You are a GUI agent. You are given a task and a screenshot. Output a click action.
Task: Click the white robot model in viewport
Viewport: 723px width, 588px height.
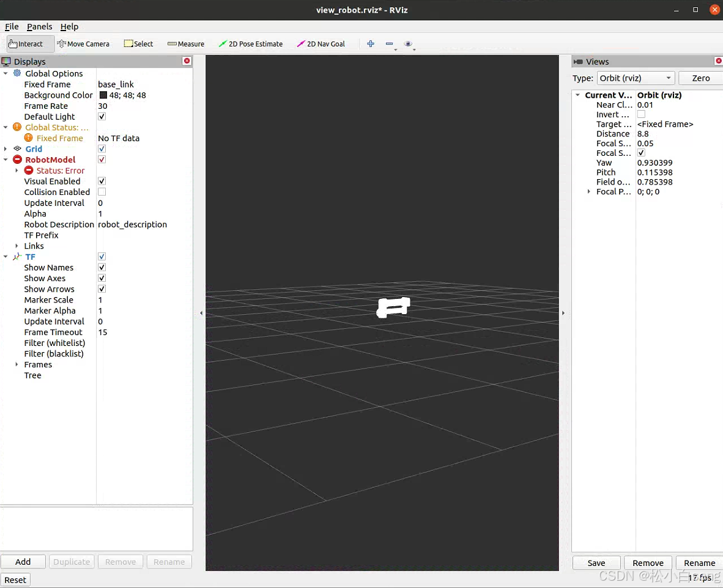tap(393, 307)
